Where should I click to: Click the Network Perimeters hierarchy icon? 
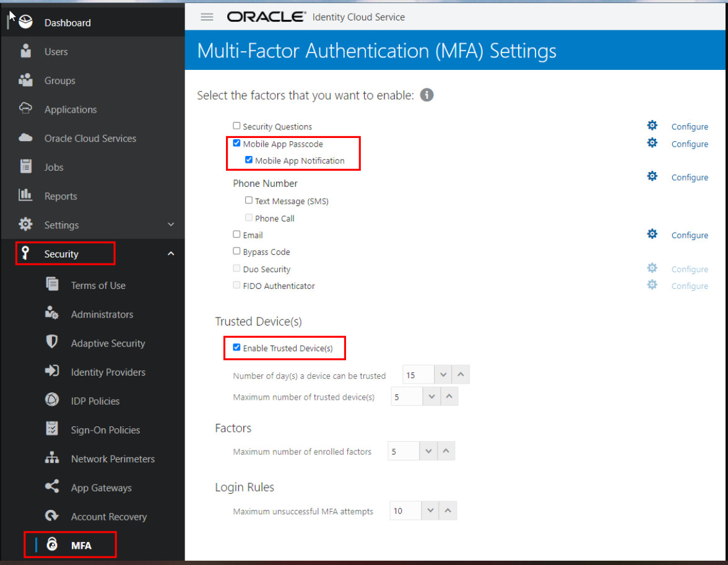51,457
